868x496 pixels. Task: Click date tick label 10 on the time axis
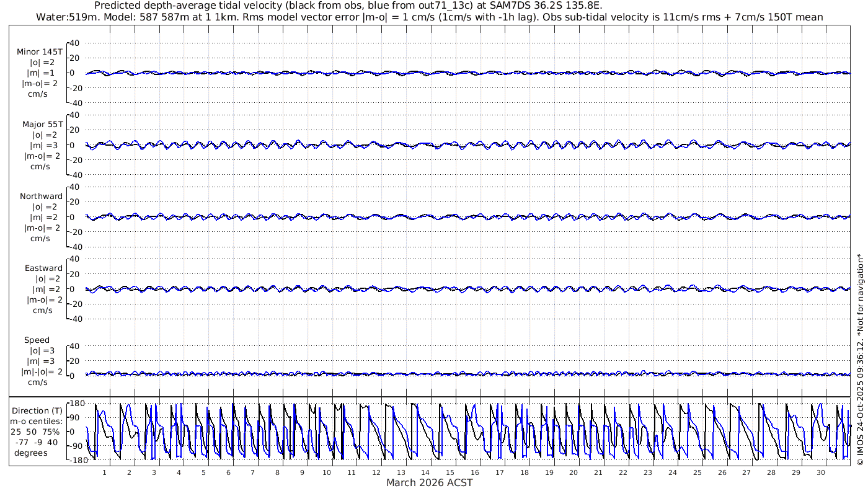pyautogui.click(x=327, y=472)
